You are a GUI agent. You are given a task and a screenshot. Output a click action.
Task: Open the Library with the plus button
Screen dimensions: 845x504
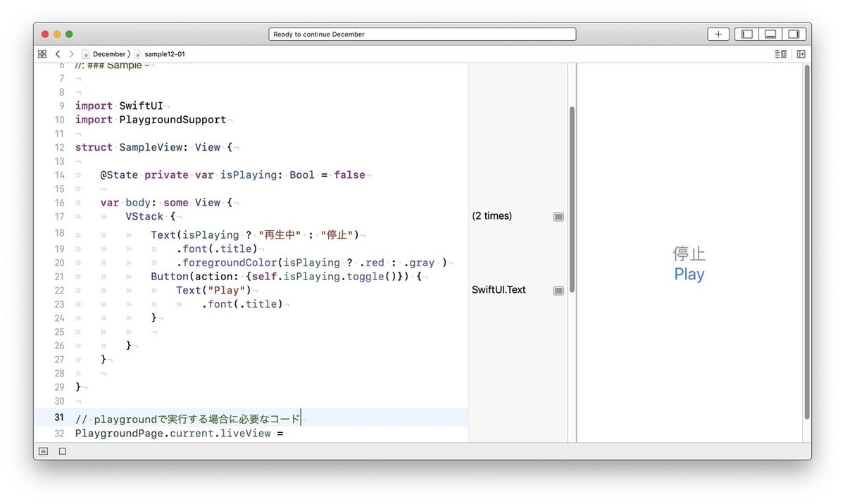pos(718,34)
